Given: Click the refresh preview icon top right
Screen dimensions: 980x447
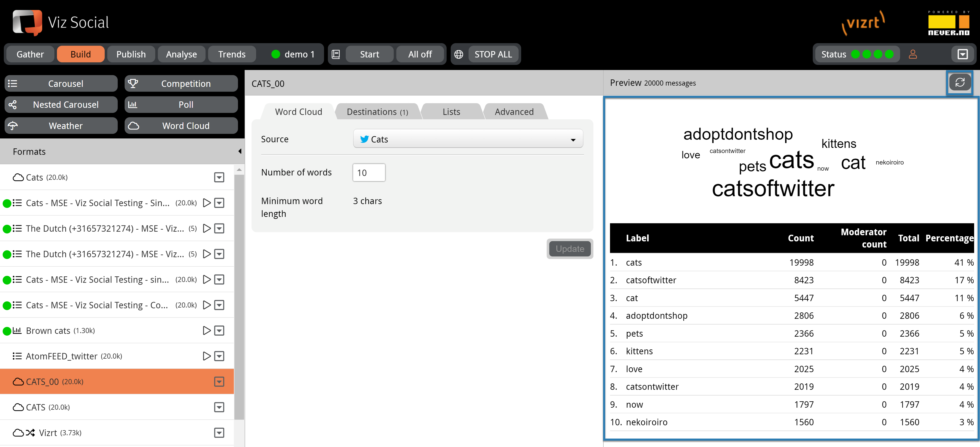Looking at the screenshot, I should coord(961,83).
